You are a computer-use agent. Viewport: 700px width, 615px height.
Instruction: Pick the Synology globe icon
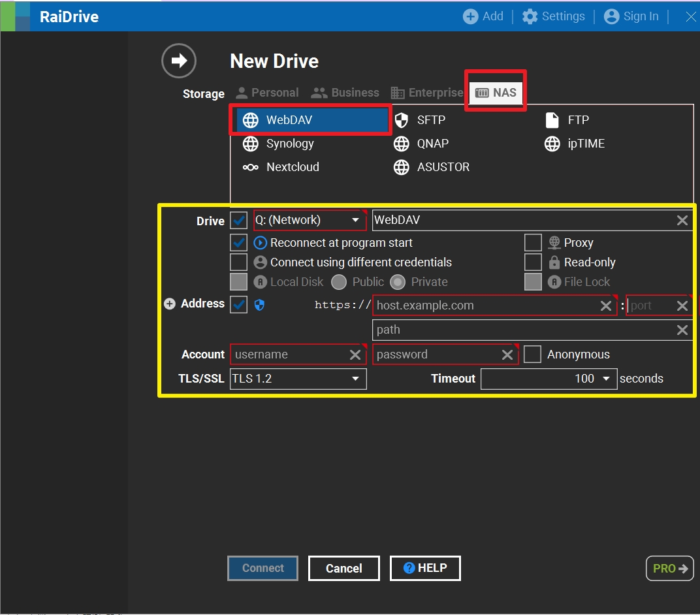[250, 144]
